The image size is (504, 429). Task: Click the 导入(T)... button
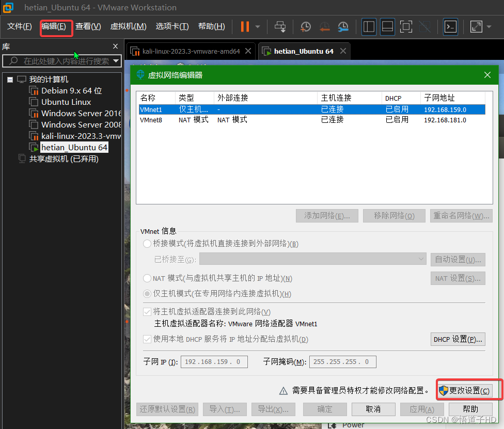225,409
